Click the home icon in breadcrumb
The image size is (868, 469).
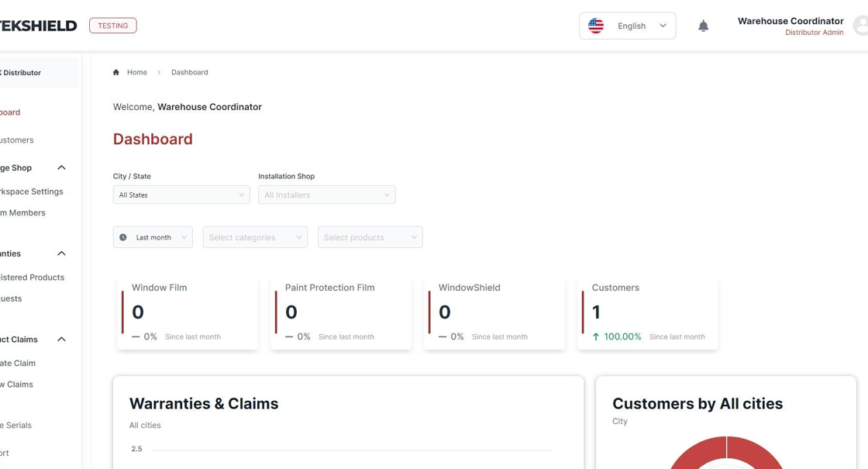(x=116, y=72)
